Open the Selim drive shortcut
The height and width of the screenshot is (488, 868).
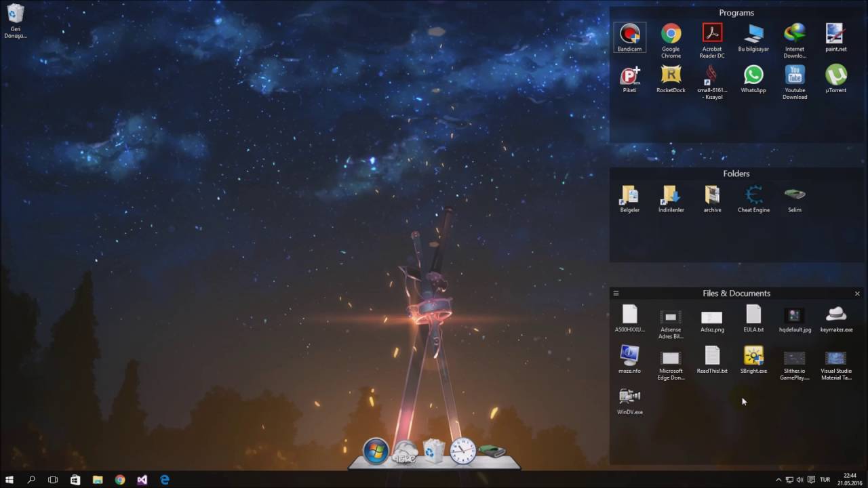(795, 199)
